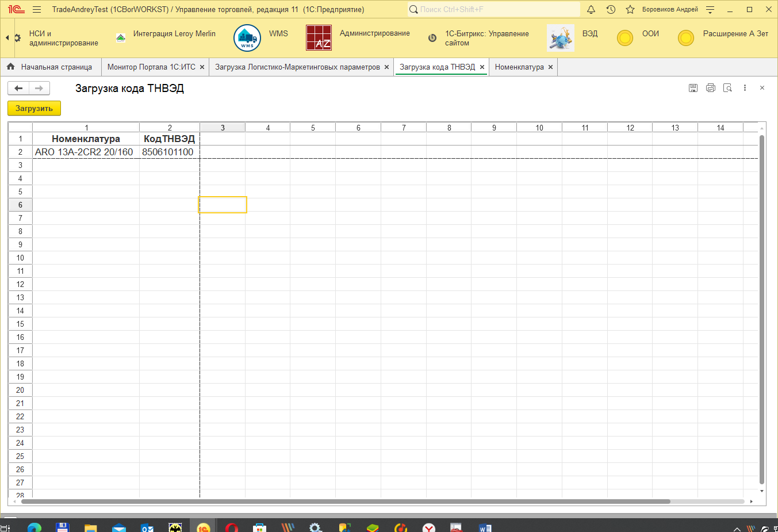Open the three-dot more actions menu
This screenshot has height=532, width=778.
(x=745, y=88)
